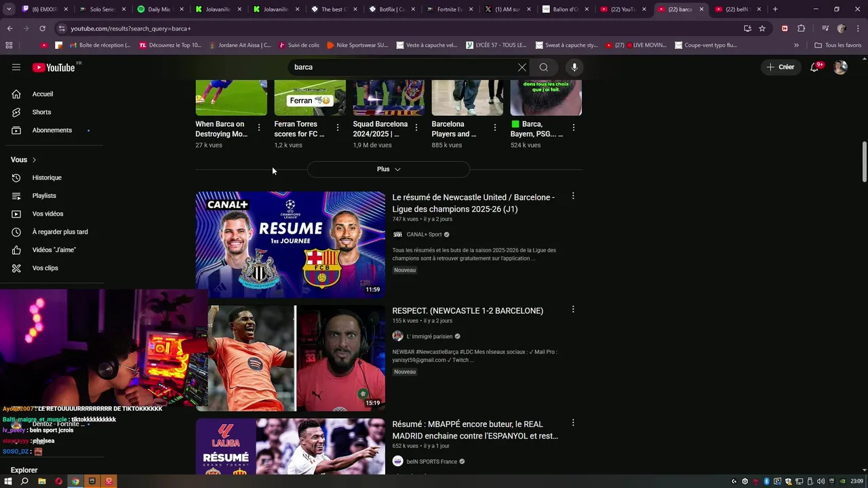Open options menu for RESPECT video
Image resolution: width=868 pixels, height=488 pixels.
pyautogui.click(x=573, y=309)
